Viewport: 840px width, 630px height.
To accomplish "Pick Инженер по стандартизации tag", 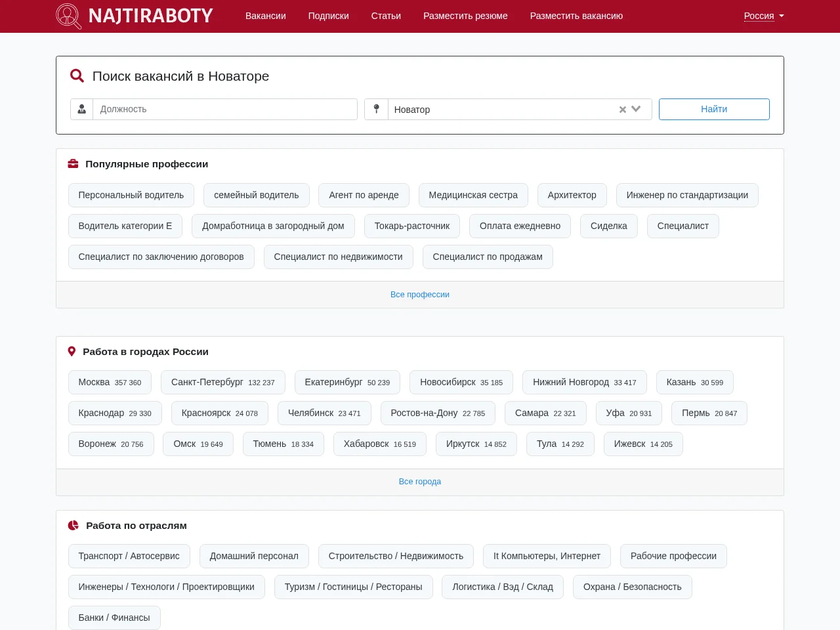I will click(x=687, y=195).
